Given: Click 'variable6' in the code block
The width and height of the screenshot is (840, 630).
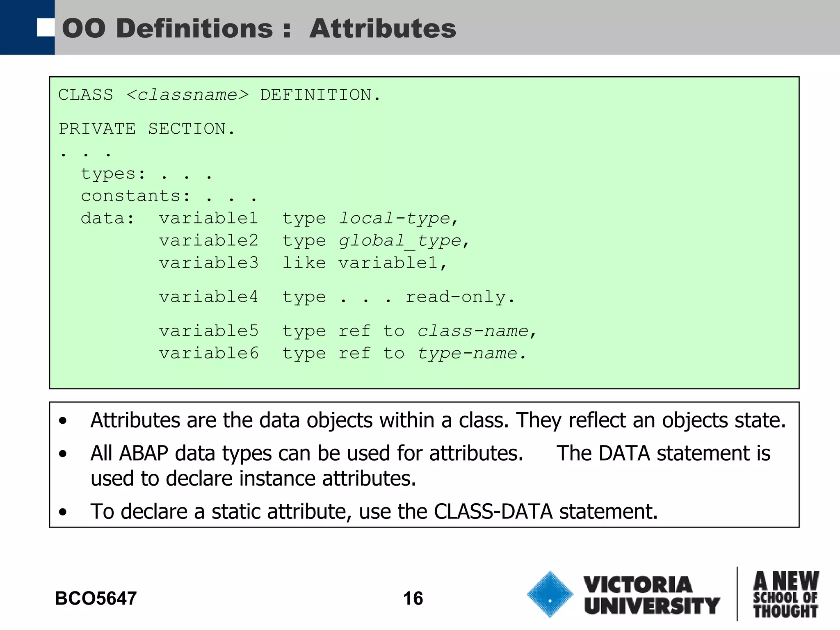Looking at the screenshot, I should click(209, 354).
